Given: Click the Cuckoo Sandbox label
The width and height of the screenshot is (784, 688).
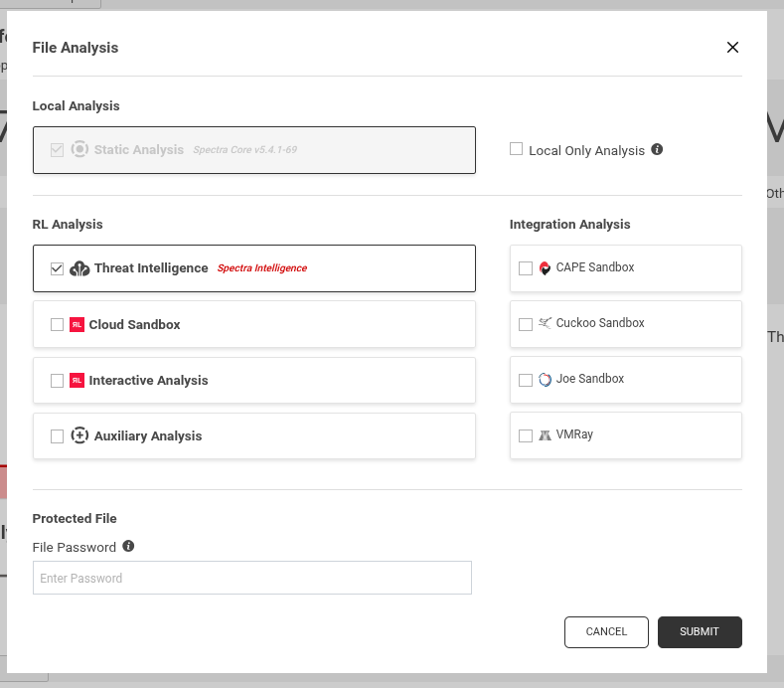Looking at the screenshot, I should (x=600, y=323).
